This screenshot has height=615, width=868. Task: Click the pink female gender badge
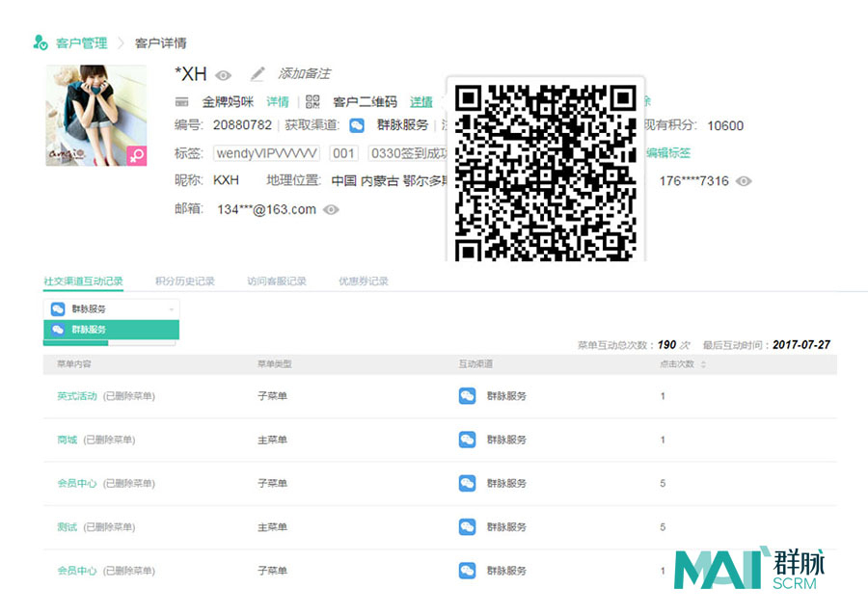(x=137, y=156)
